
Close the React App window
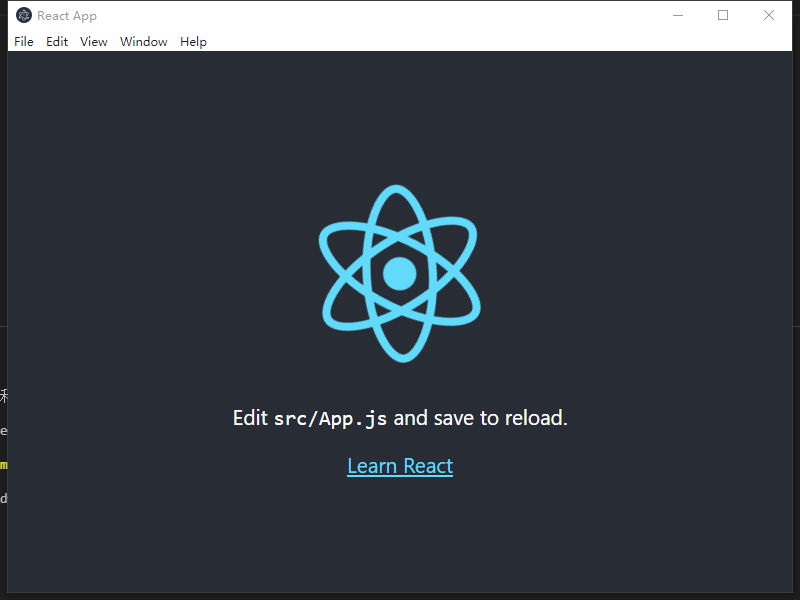(x=769, y=15)
